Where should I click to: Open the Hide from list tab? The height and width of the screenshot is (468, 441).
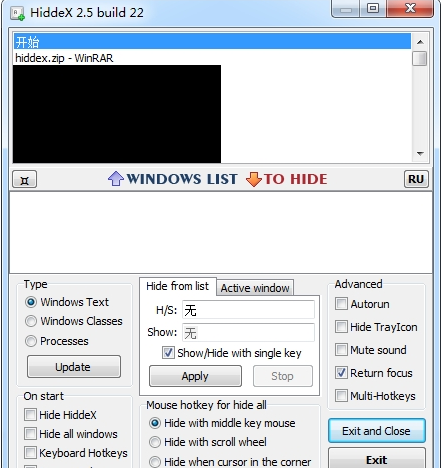(x=178, y=286)
